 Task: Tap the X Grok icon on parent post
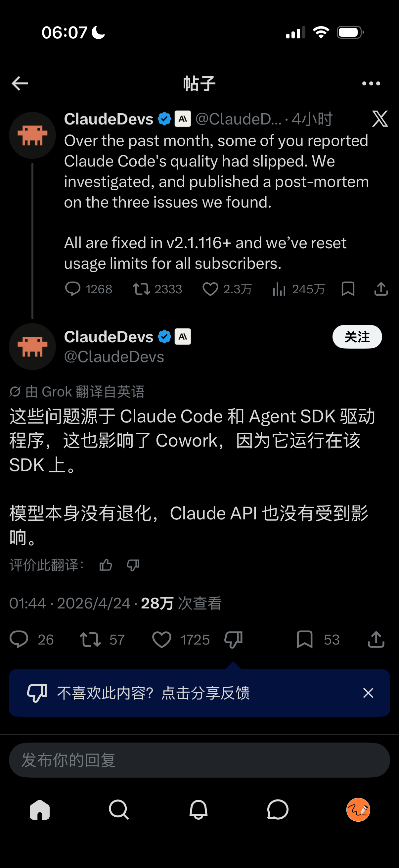pyautogui.click(x=380, y=119)
